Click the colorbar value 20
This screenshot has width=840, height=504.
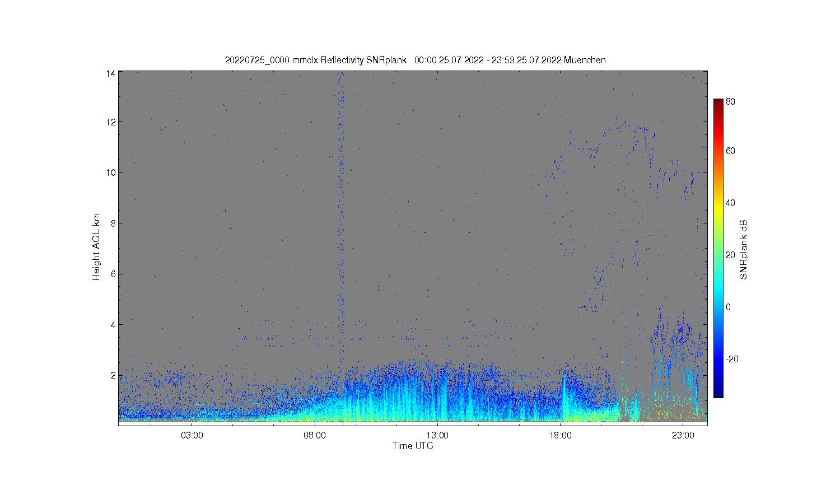point(730,255)
